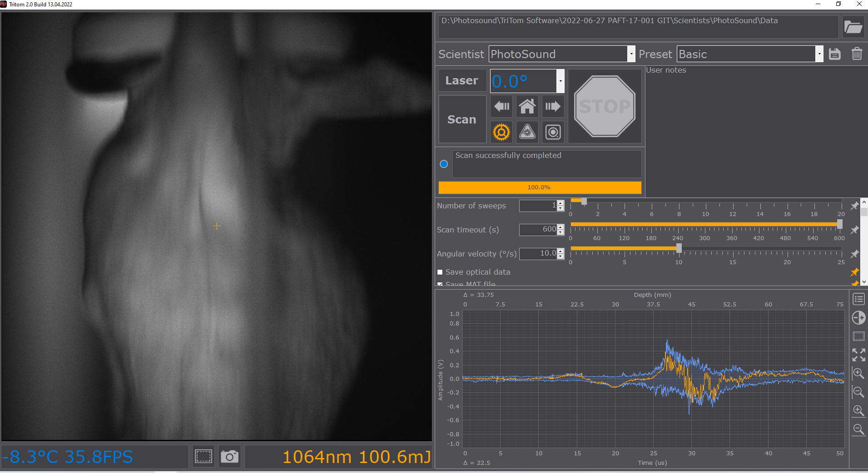Decrease the Scan timeout stepper
The width and height of the screenshot is (868, 473).
(560, 232)
